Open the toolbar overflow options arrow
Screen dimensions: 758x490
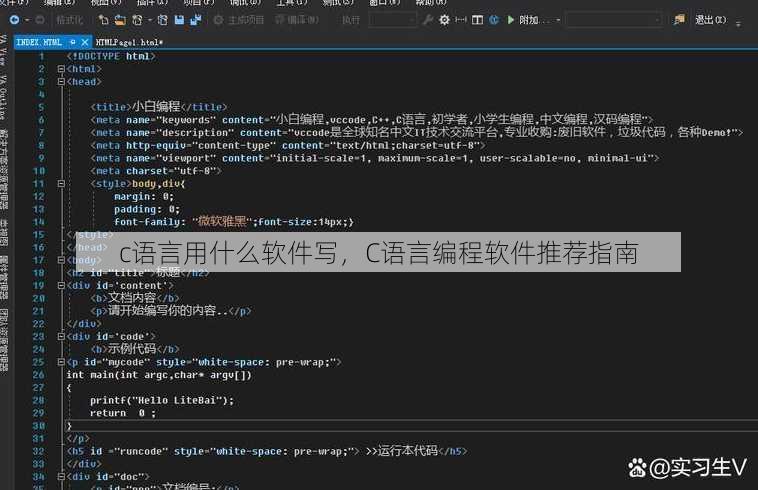(738, 22)
